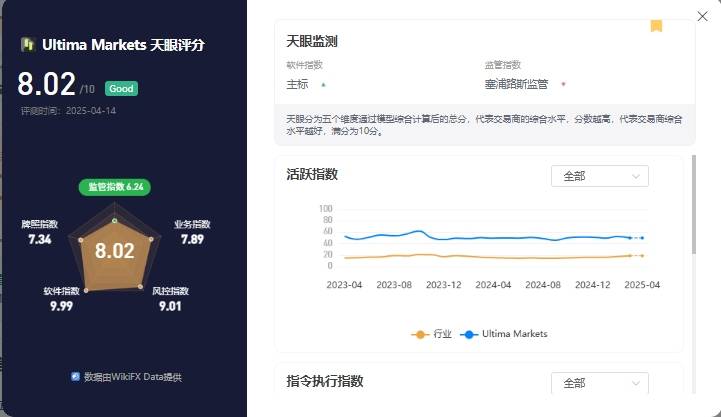The image size is (721, 417).
Task: Click the radar chart center 8.02
Action: click(114, 251)
